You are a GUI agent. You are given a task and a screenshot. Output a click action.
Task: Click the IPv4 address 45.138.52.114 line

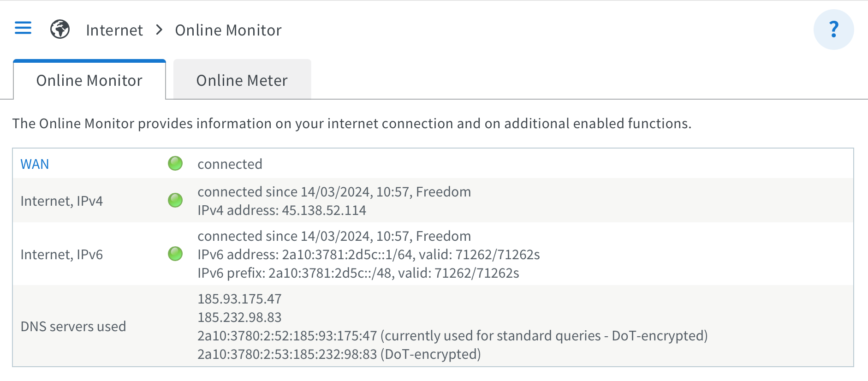click(282, 210)
